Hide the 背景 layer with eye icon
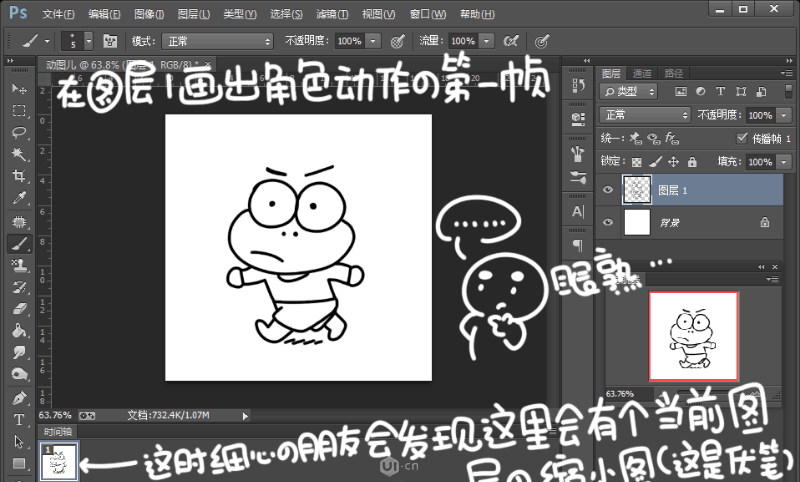This screenshot has width=800, height=482. [608, 222]
